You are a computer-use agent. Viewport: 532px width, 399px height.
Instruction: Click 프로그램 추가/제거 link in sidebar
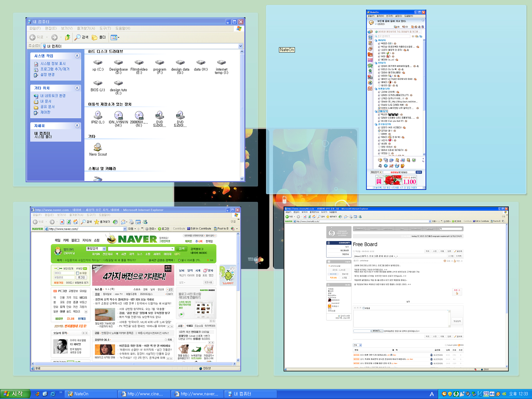pyautogui.click(x=55, y=69)
